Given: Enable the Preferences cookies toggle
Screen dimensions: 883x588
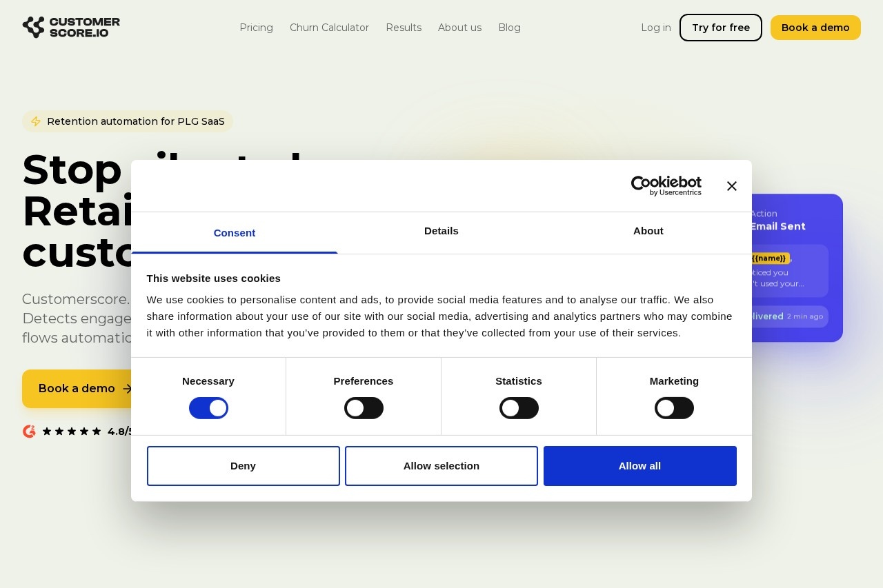Looking at the screenshot, I should coord(364,407).
